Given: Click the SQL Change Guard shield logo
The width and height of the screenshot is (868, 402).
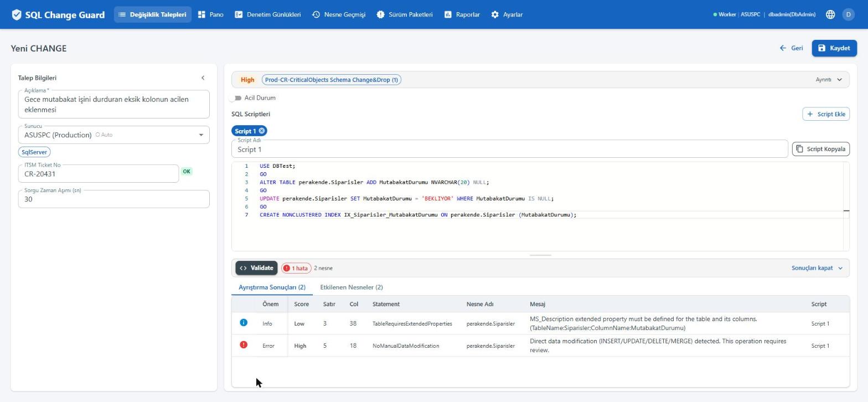Looking at the screenshot, I should click(x=17, y=14).
